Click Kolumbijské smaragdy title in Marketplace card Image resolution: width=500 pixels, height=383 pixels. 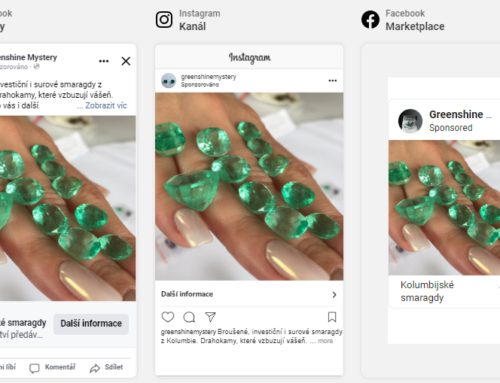427,291
